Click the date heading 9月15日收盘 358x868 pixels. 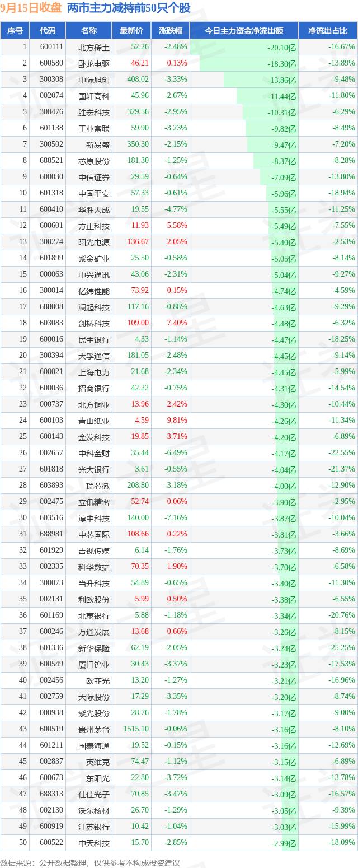click(x=31, y=8)
